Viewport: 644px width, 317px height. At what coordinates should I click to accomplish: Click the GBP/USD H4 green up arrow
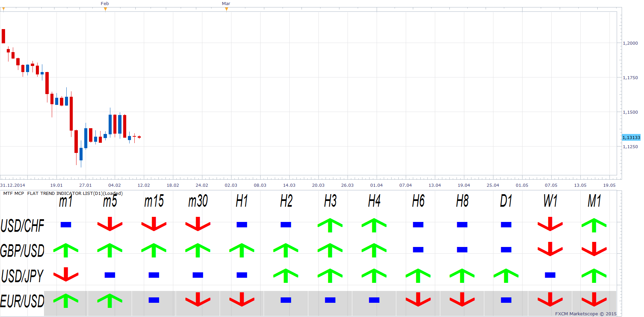click(x=374, y=250)
